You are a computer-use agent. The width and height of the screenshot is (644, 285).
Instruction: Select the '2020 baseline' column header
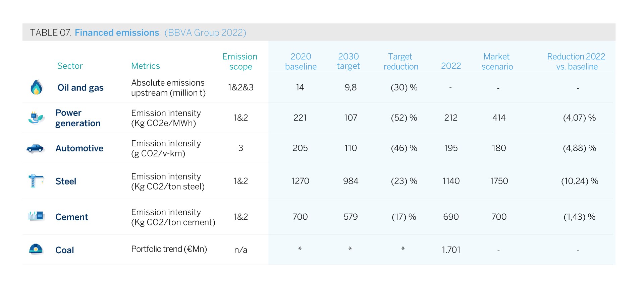pyautogui.click(x=301, y=62)
